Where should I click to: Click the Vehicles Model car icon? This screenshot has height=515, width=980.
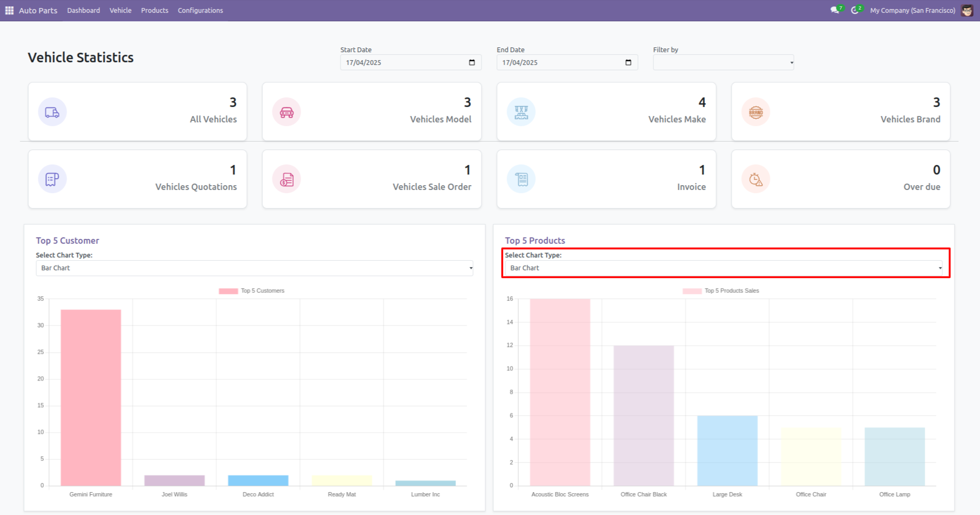(287, 112)
